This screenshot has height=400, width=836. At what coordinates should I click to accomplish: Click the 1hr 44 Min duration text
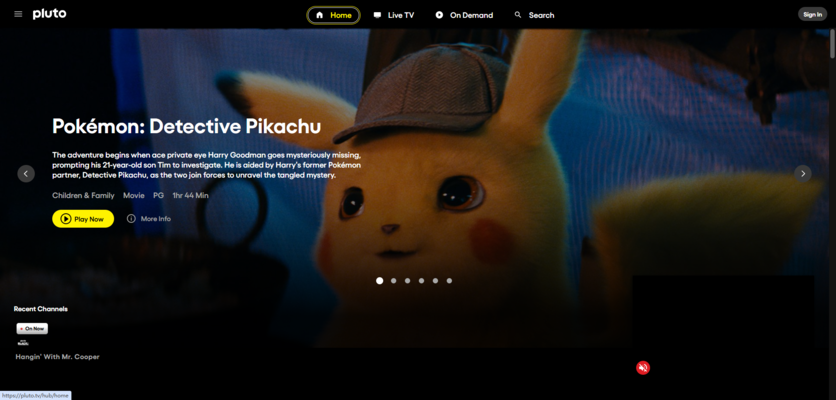[190, 195]
